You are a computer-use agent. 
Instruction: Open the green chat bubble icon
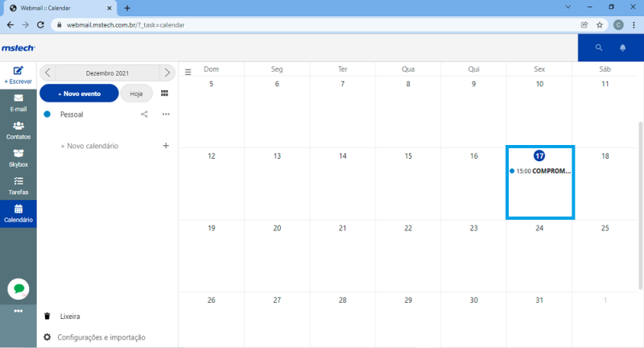click(18, 288)
